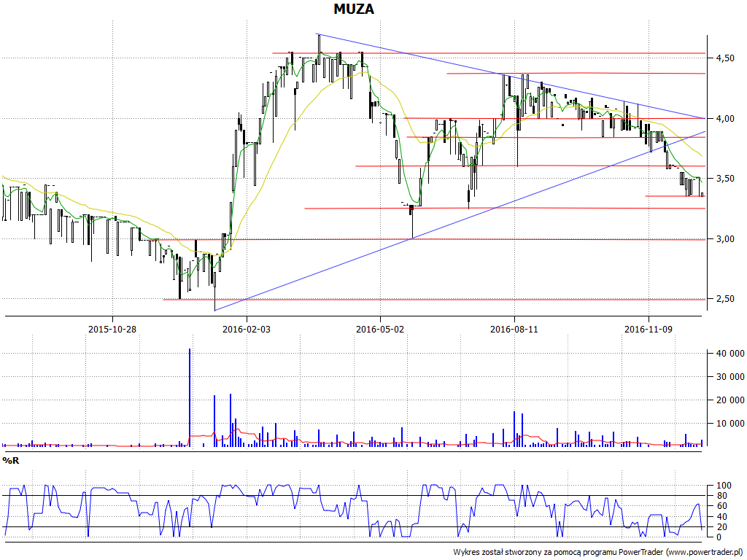Screen dimensions: 747x560
Task: Select the 4,00 price axis label
Action: point(724,119)
